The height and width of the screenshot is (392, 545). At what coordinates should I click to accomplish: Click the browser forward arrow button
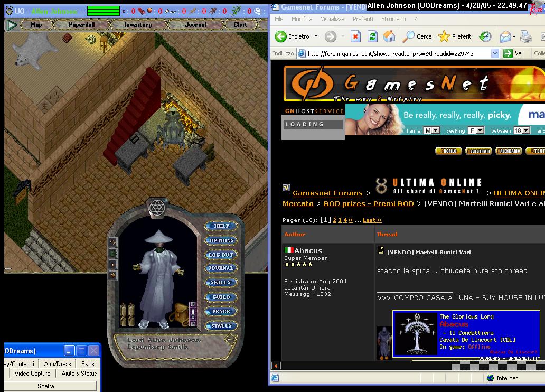coord(331,36)
